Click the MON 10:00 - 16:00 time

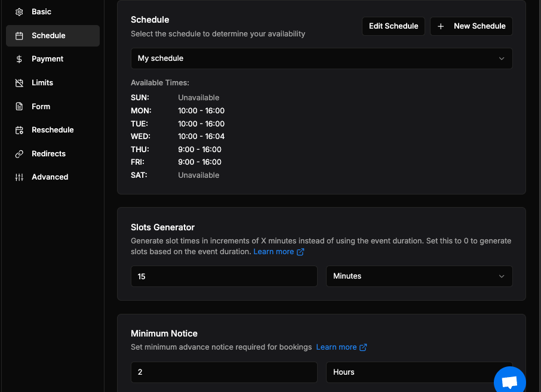[201, 110]
